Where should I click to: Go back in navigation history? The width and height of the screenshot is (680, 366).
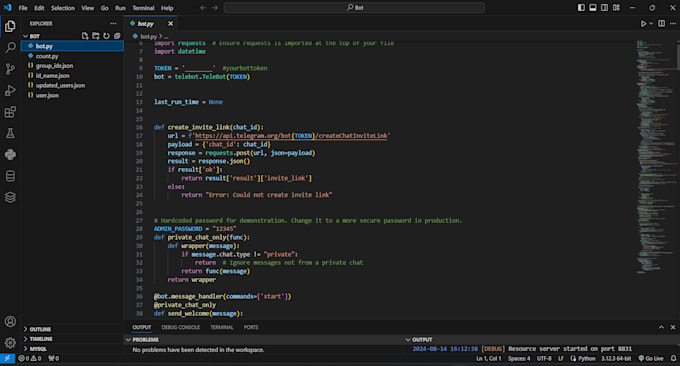coord(203,8)
